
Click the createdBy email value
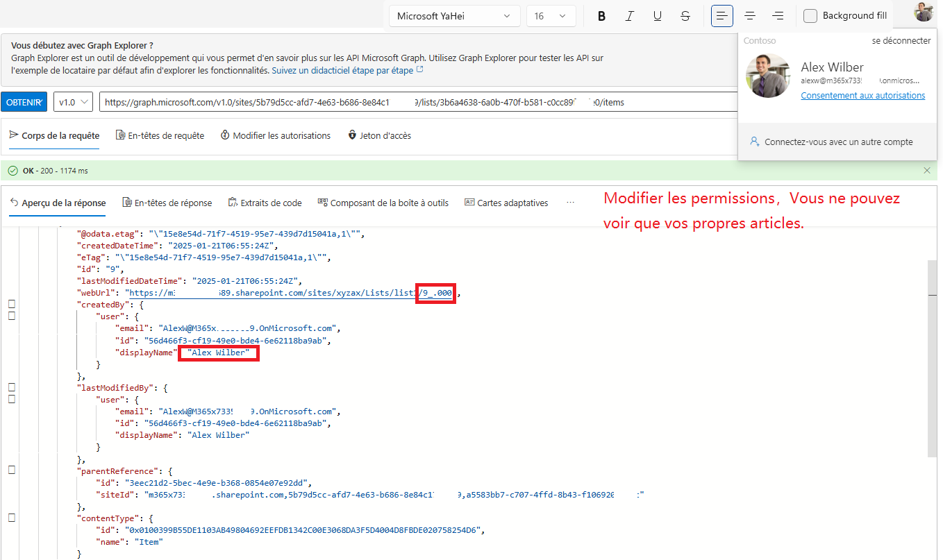coord(249,328)
